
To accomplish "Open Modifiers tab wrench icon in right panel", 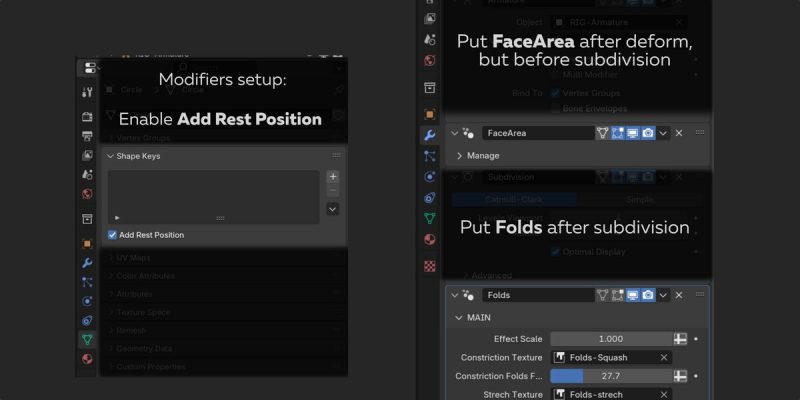I will click(x=429, y=133).
